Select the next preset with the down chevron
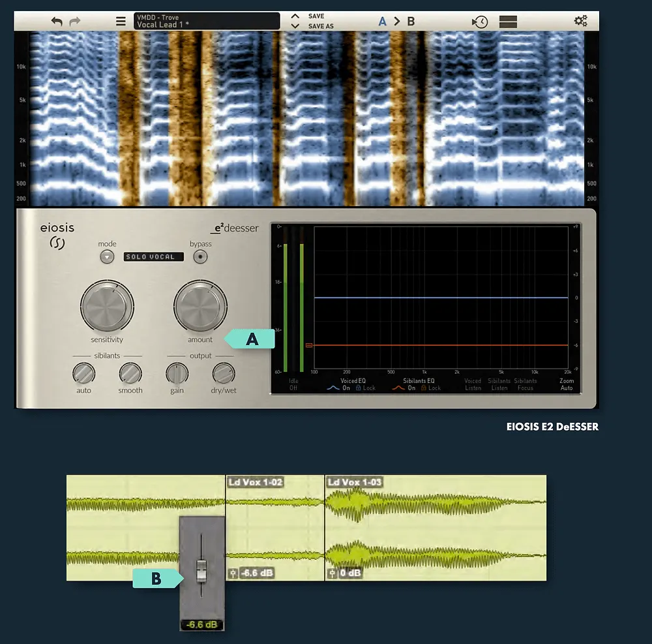 point(295,26)
